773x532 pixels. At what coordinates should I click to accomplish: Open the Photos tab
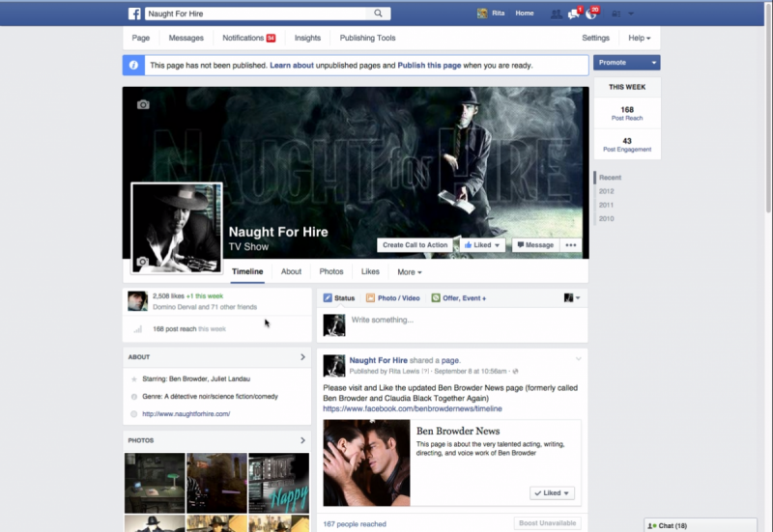click(331, 272)
